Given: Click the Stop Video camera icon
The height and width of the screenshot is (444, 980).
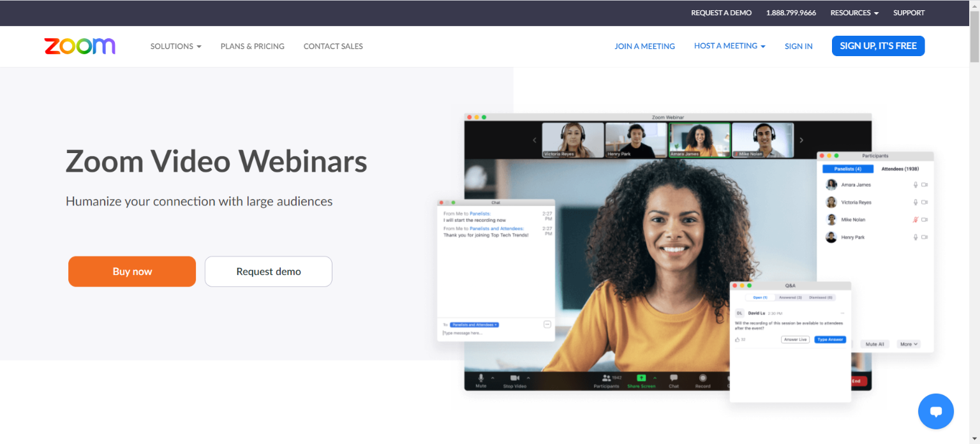Looking at the screenshot, I should pyautogui.click(x=514, y=378).
